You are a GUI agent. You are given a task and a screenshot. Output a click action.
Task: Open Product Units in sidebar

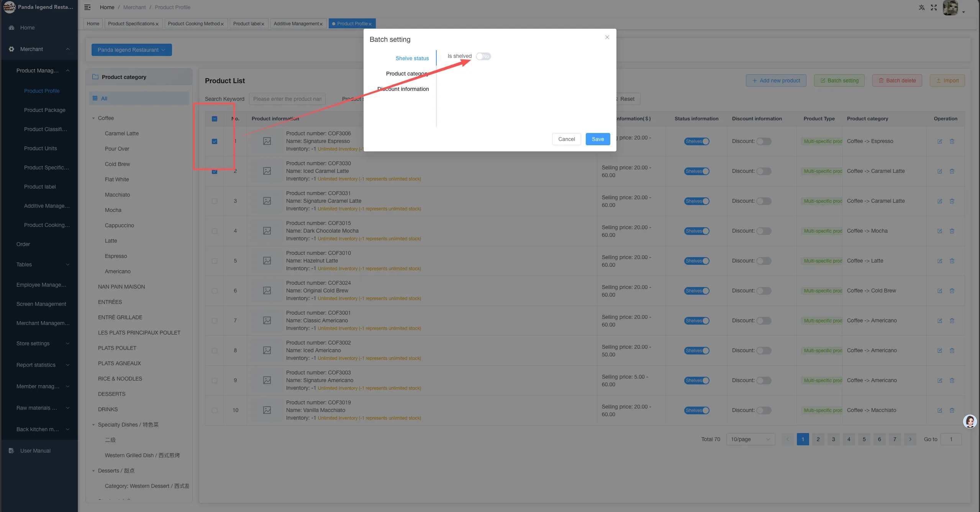pyautogui.click(x=40, y=148)
